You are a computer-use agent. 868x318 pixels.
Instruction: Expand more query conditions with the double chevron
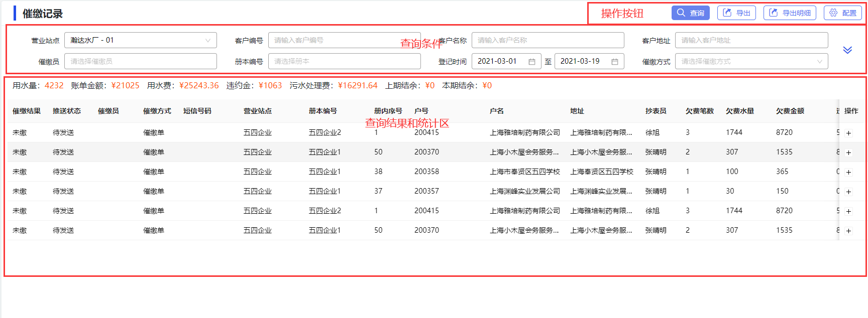click(847, 50)
